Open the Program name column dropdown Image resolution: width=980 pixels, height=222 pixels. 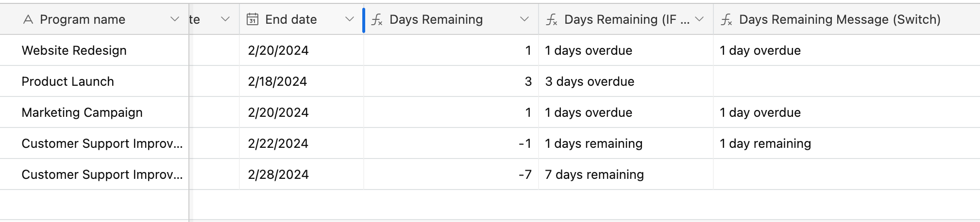point(175,19)
